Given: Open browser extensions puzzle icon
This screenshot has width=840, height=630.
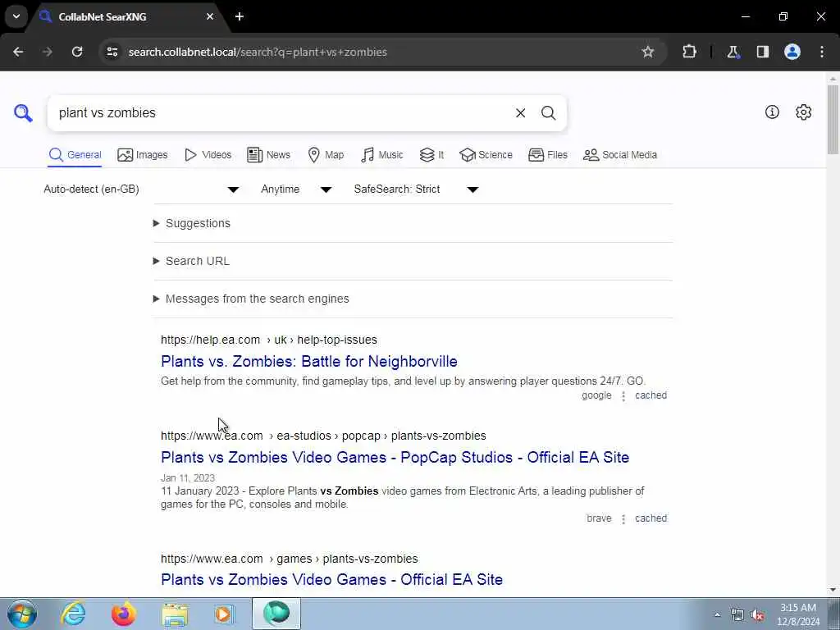Looking at the screenshot, I should (x=689, y=52).
